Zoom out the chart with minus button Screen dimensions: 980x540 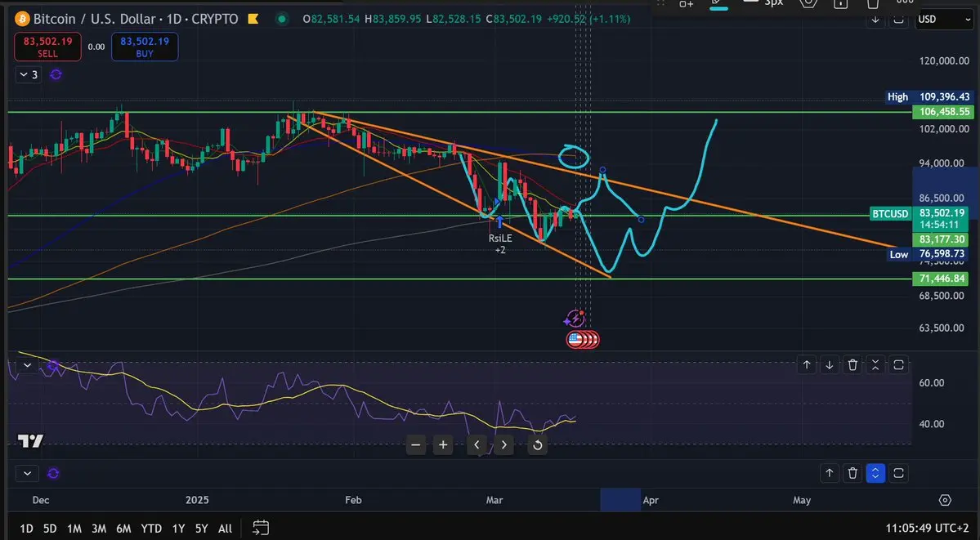pos(416,445)
